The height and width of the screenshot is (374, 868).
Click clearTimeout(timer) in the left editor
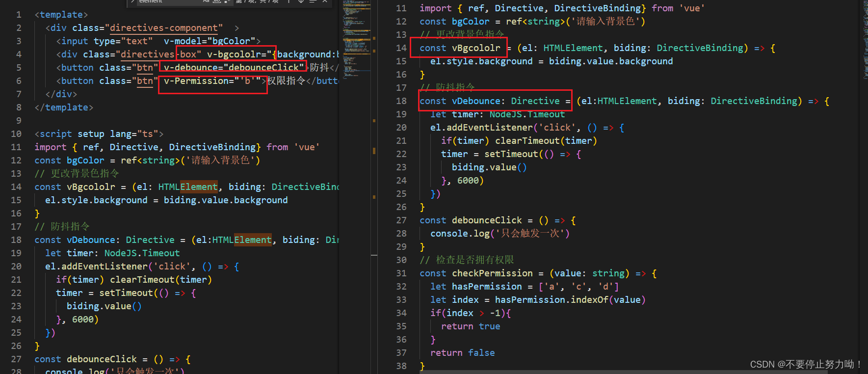(x=161, y=280)
